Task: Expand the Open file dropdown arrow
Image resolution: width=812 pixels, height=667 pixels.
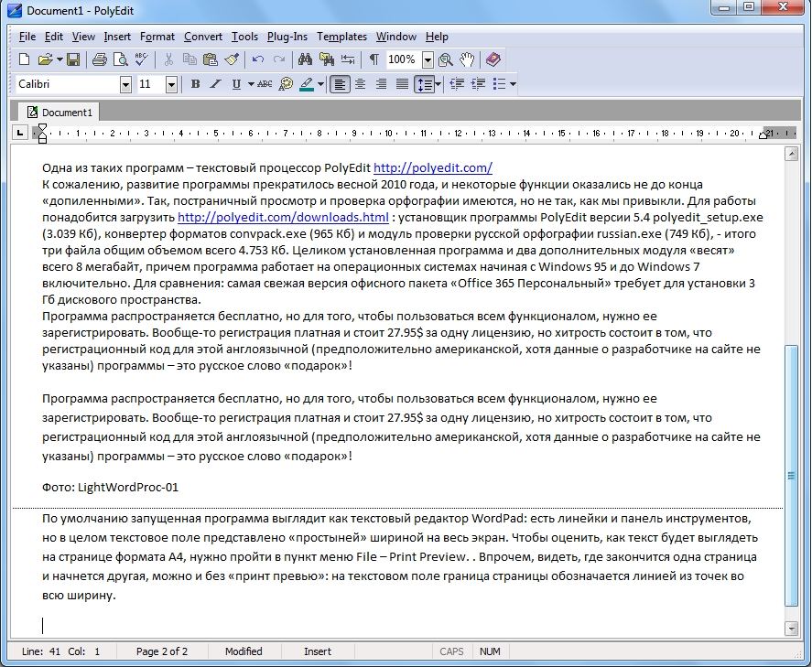Action: pos(60,59)
